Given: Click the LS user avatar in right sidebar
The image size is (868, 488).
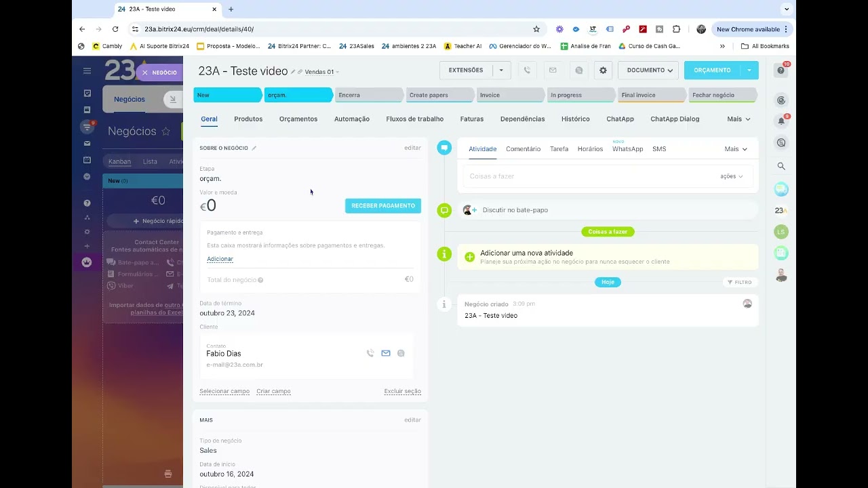Looking at the screenshot, I should pos(781,232).
